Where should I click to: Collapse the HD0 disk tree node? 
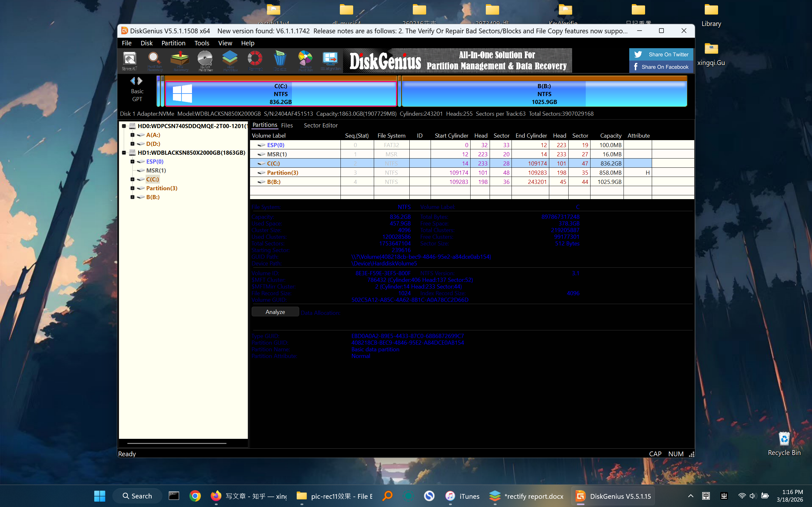124,126
